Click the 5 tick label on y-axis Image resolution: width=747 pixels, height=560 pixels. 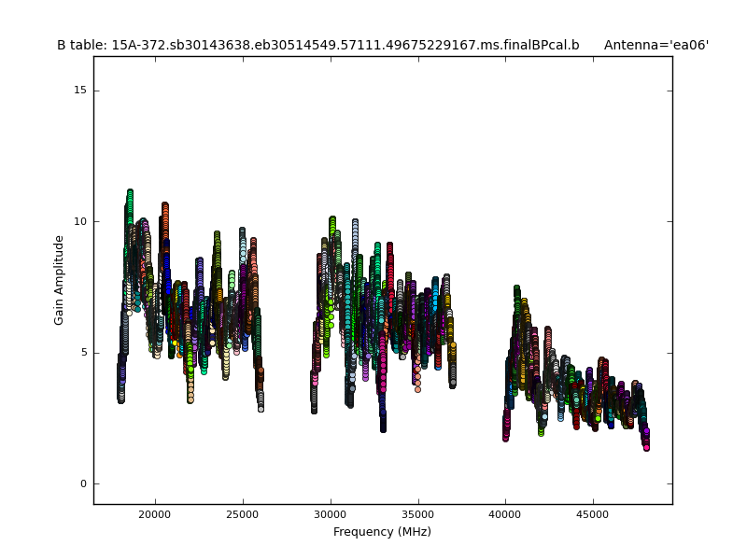(82, 353)
